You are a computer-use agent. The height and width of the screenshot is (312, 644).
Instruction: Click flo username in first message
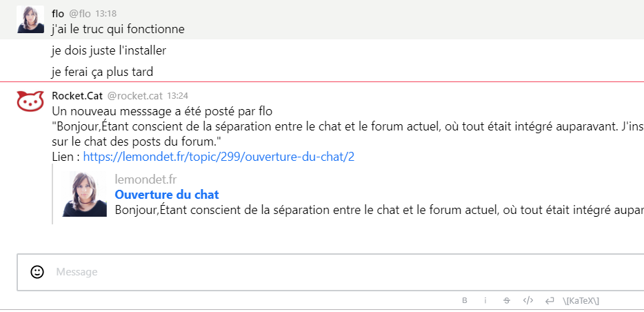58,14
